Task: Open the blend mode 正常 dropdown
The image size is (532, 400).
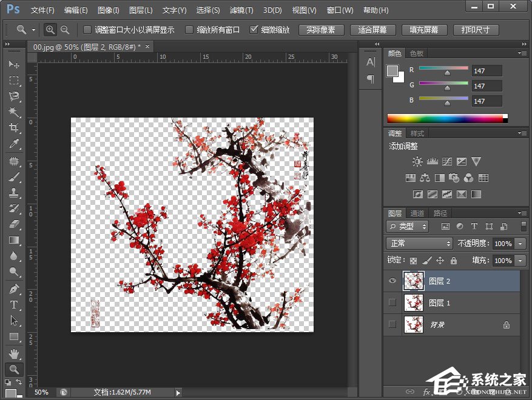Action: (419, 243)
